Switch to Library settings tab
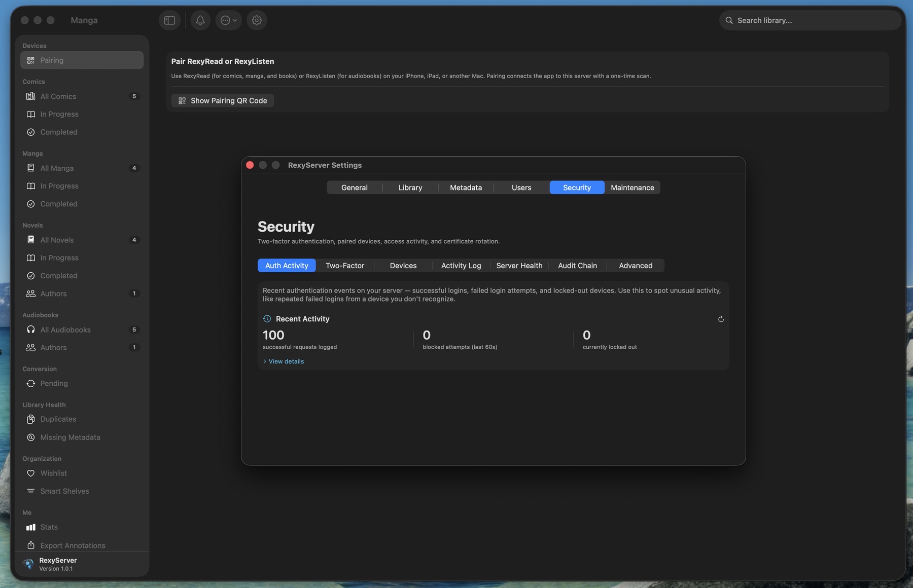The width and height of the screenshot is (913, 588). [x=410, y=188]
